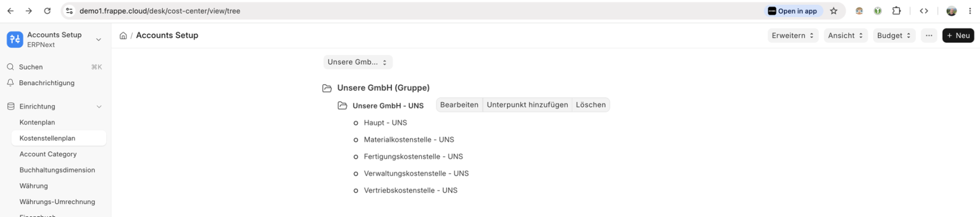Open the three-dots more options menu
Image resolution: width=980 pixels, height=217 pixels.
tap(929, 36)
